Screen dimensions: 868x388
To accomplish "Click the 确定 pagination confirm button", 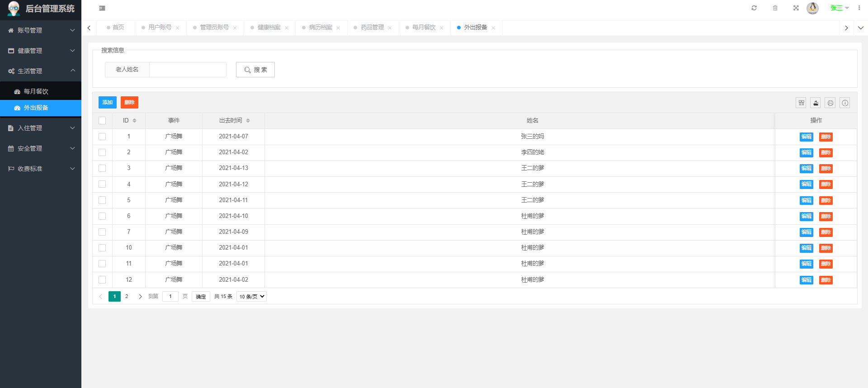I will (201, 297).
